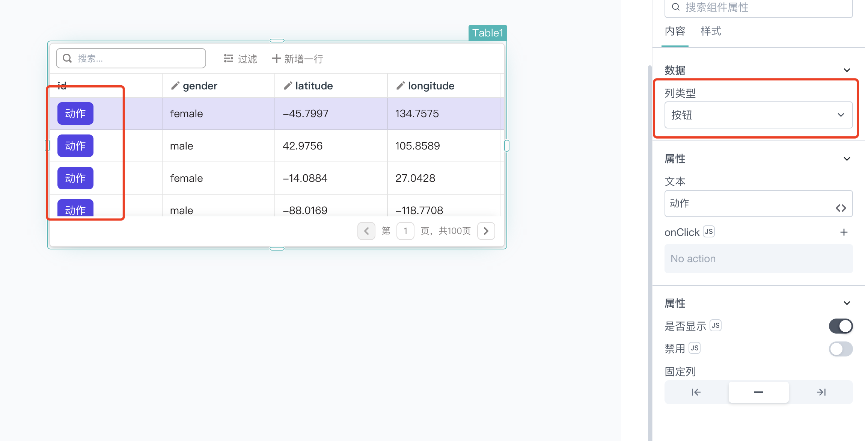Screen dimensions: 868x441
Task: Click the table's top resize handle
Action: point(277,41)
